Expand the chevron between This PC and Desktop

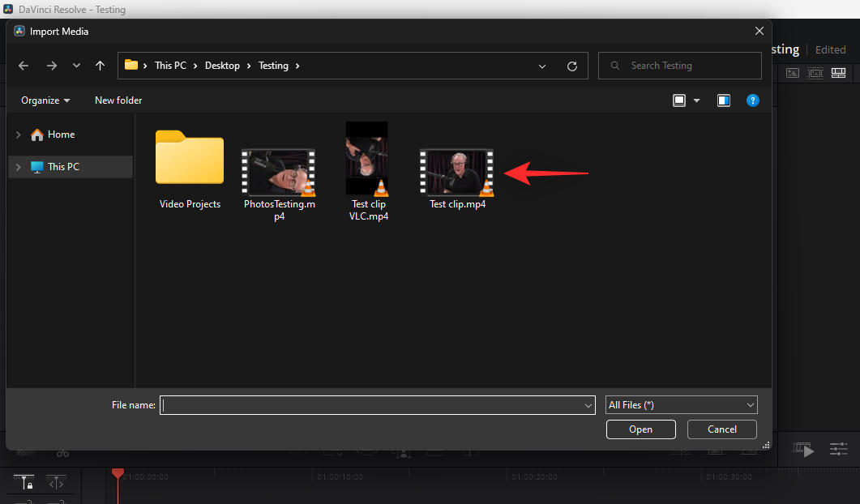(x=195, y=66)
